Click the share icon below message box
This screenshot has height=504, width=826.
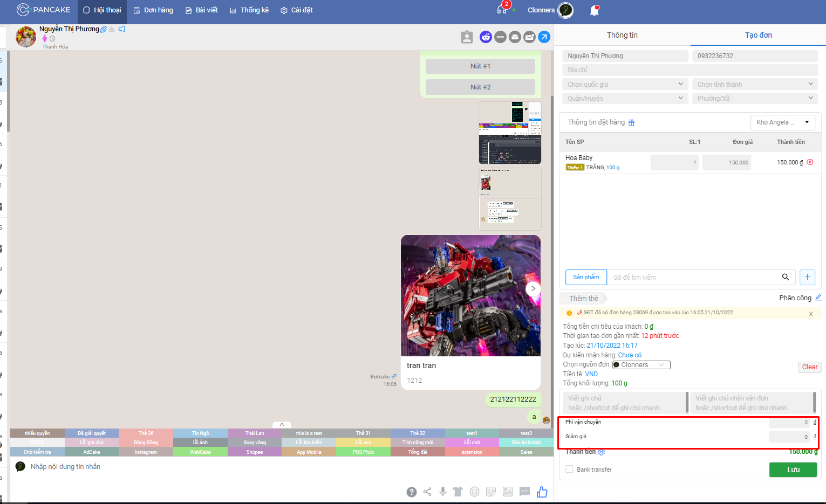click(427, 492)
